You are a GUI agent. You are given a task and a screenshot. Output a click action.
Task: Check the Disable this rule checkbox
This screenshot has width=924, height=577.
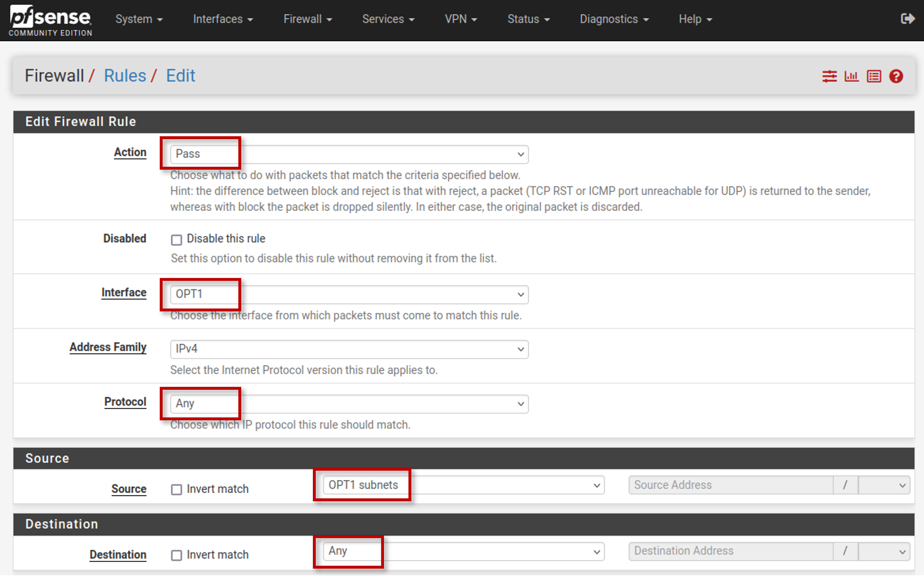pyautogui.click(x=176, y=240)
